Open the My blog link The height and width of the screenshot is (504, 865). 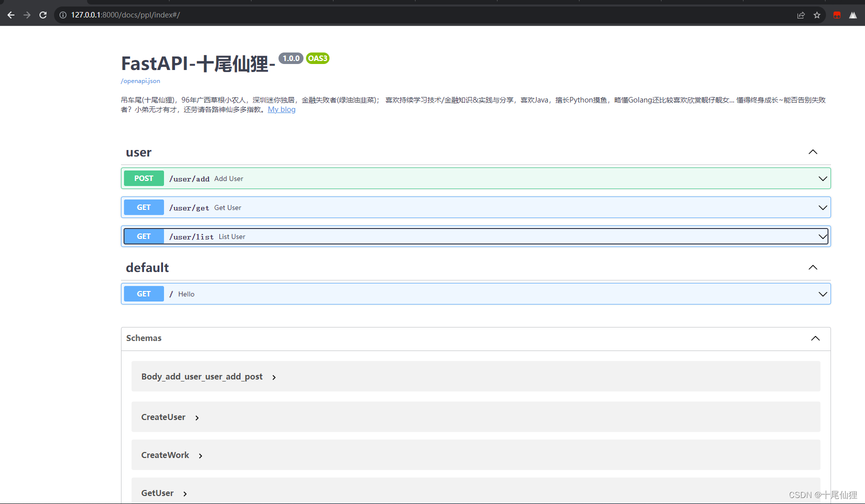pos(281,109)
